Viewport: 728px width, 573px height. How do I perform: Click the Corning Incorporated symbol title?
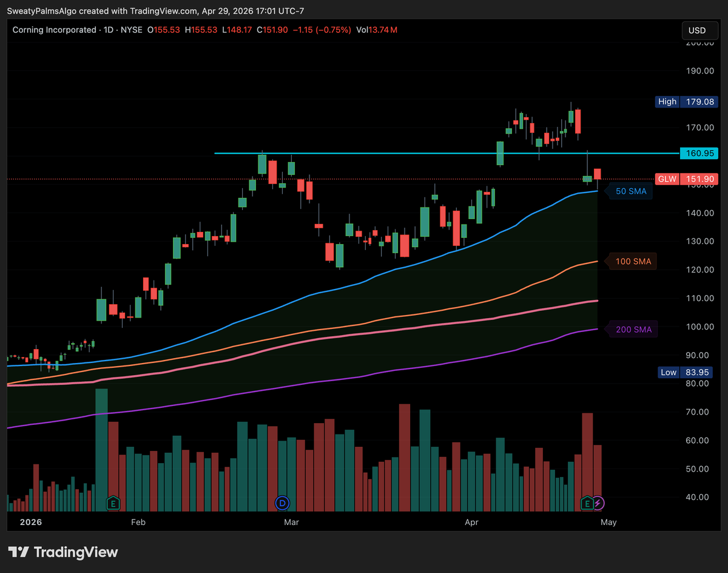(54, 30)
